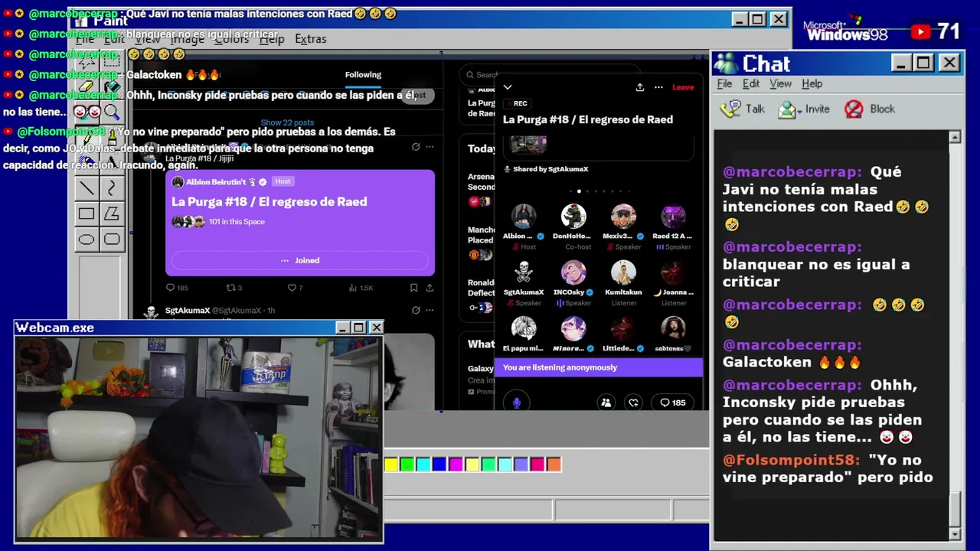Select the Fill bucket tool in Paint

click(x=112, y=86)
